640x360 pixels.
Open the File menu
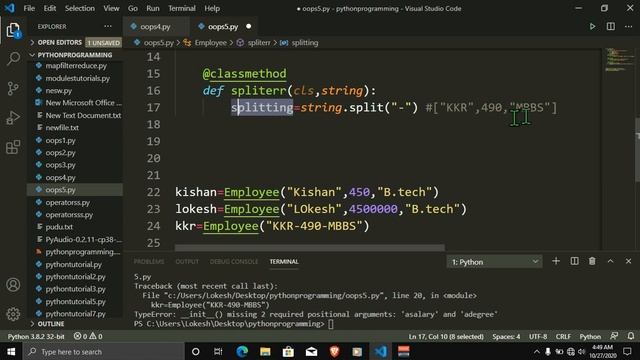point(29,8)
